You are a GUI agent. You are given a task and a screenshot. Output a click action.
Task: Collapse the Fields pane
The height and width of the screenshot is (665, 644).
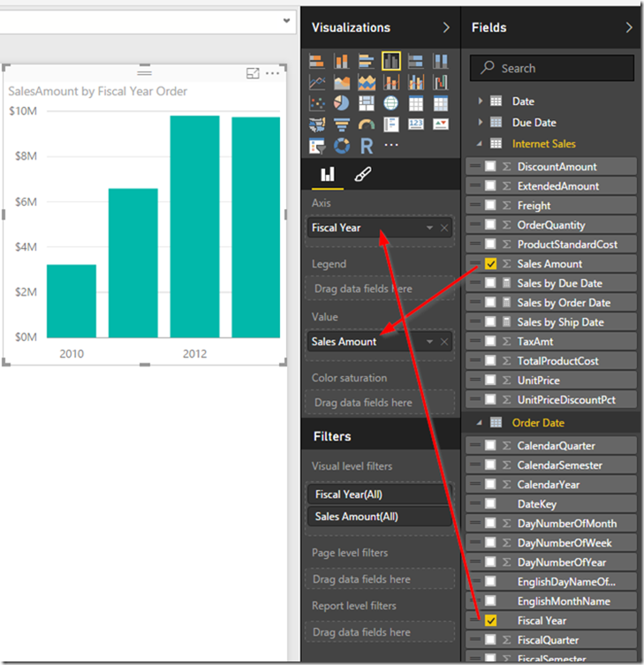click(629, 27)
